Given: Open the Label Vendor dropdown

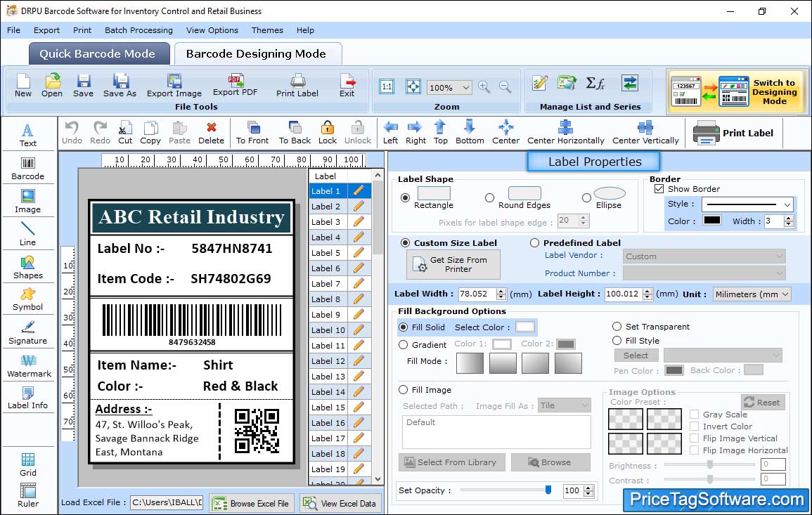Looking at the screenshot, I should coord(704,256).
